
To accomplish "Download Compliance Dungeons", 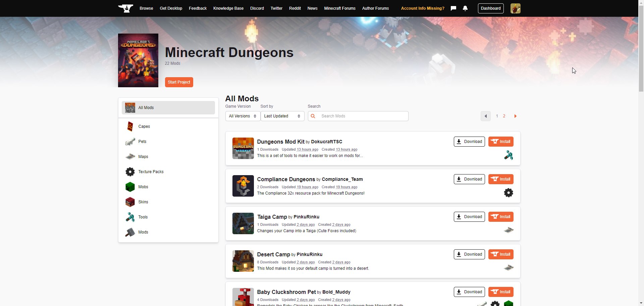I will point(469,179).
